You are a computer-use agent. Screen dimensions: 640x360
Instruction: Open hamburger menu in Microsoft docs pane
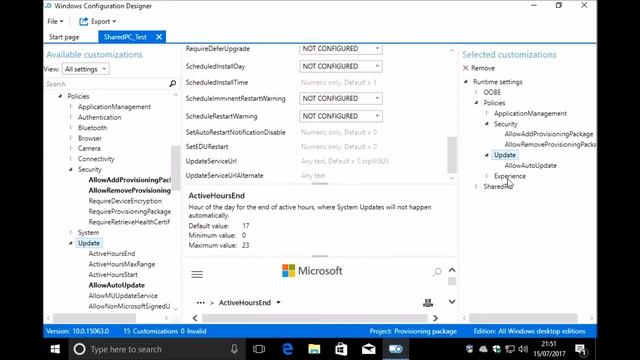(x=197, y=274)
